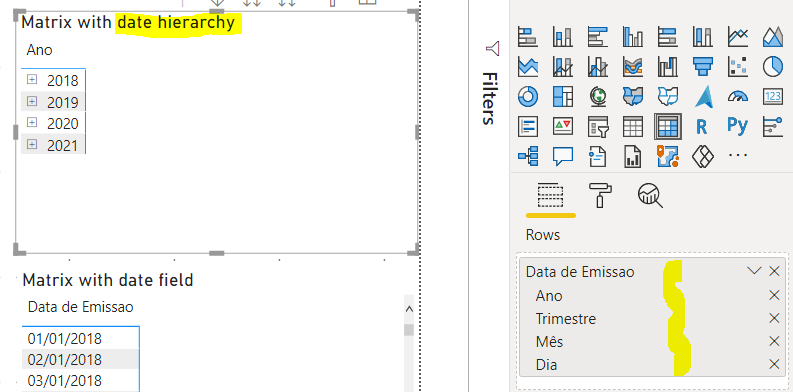Image resolution: width=793 pixels, height=392 pixels.
Task: Select the line chart visual
Action: pyautogui.click(x=738, y=36)
